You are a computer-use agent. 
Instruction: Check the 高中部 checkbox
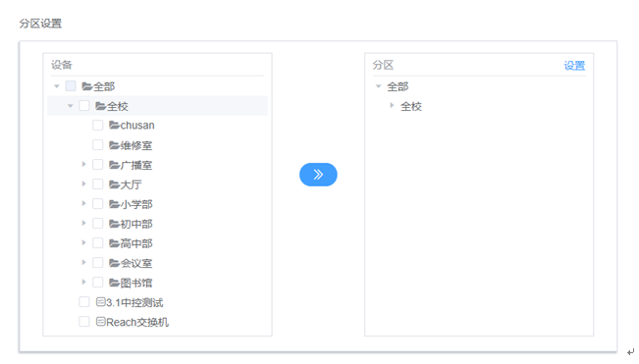(98, 243)
